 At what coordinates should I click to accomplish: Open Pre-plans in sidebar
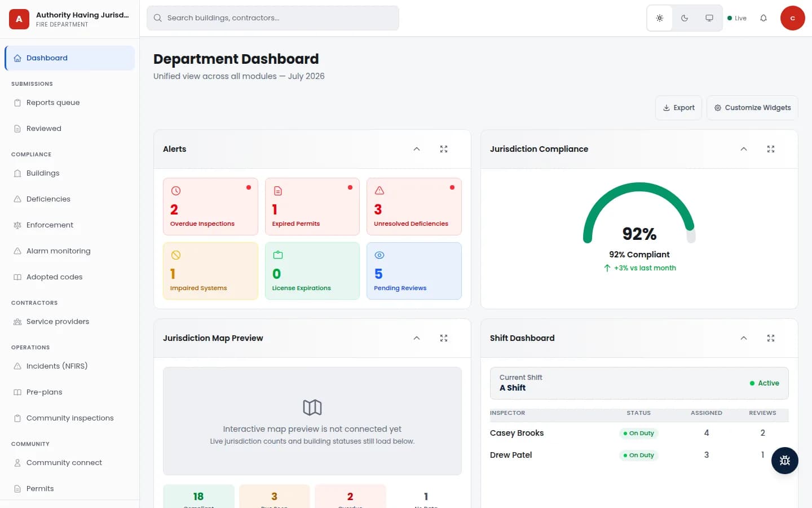tap(70, 392)
